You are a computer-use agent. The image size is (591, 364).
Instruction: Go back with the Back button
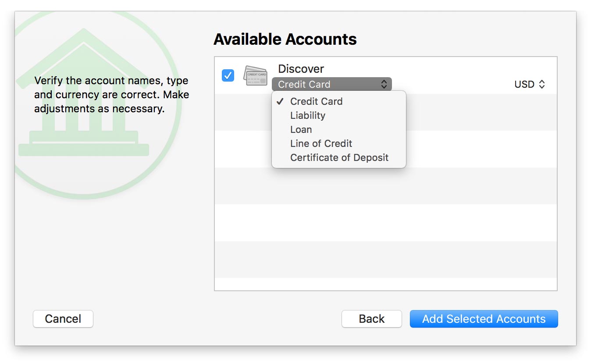coord(371,319)
